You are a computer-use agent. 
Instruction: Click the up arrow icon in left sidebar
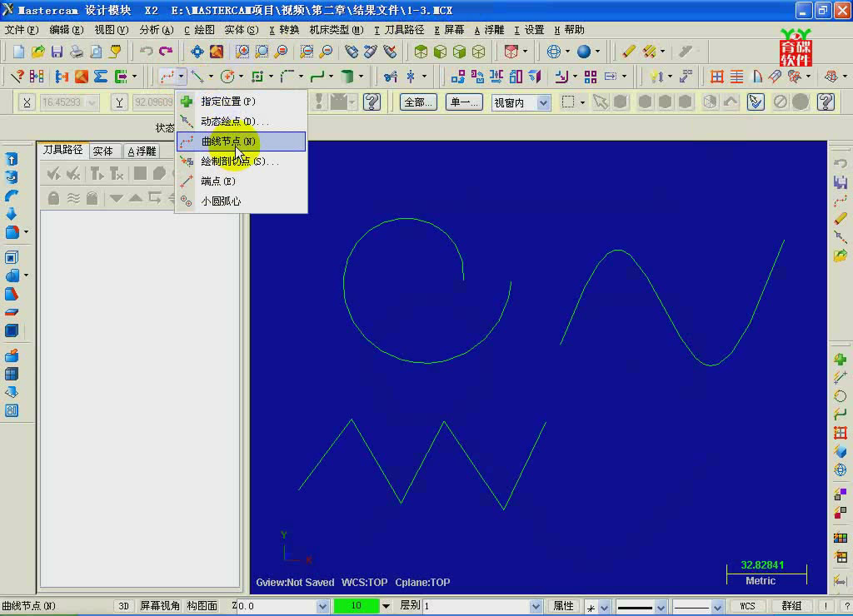12,159
